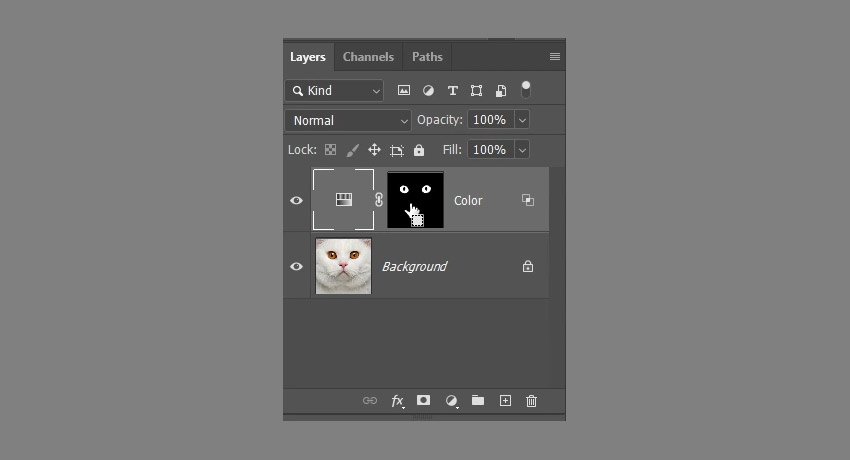This screenshot has height=460, width=850.
Task: Open the Layers panel menu
Action: click(555, 56)
